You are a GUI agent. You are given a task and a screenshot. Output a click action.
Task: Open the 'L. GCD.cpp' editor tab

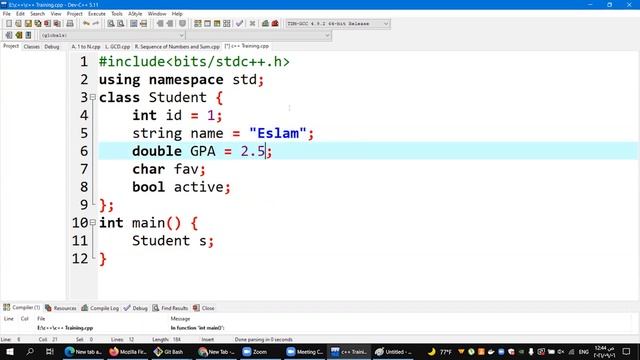click(x=118, y=47)
